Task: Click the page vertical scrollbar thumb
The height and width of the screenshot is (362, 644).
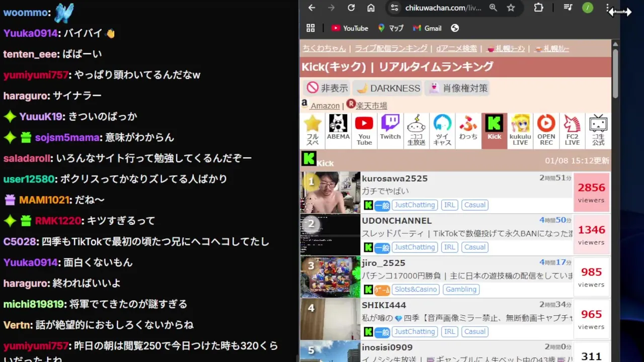Action: tap(615, 73)
